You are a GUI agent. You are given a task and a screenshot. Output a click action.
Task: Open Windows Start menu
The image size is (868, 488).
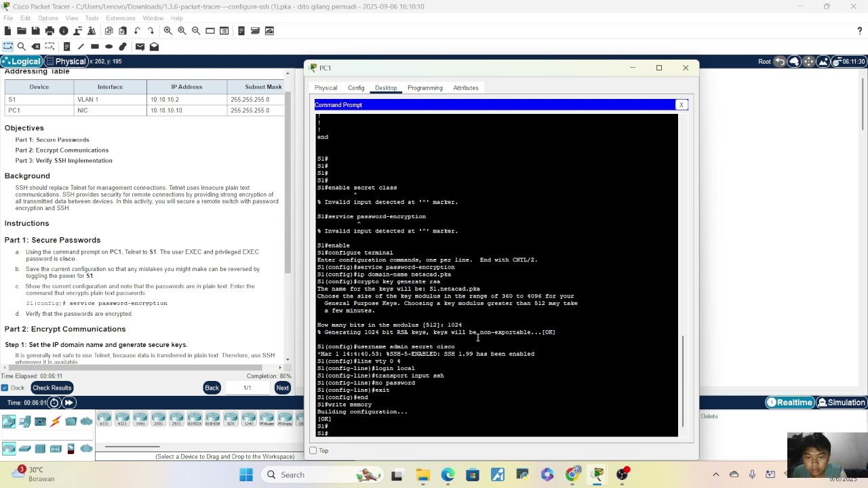tap(246, 474)
